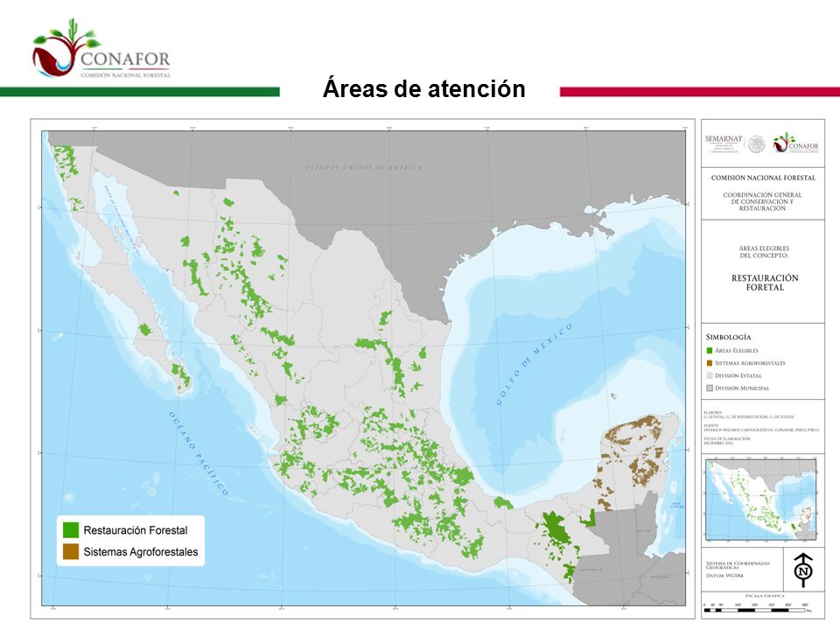Click the Escala Gráfica scale bar

click(x=755, y=610)
